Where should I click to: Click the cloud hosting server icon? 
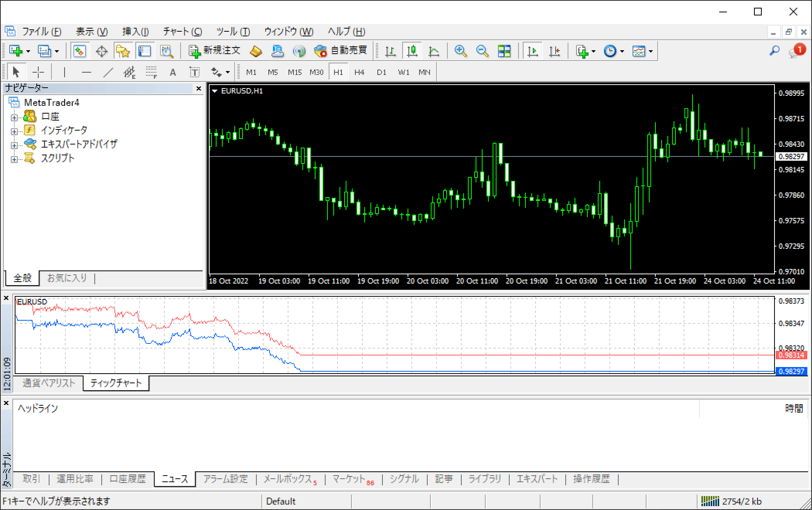(277, 51)
